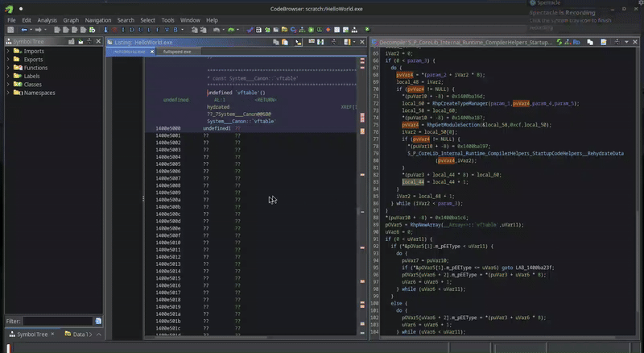Expand the Imports tree node
The image size is (644, 353).
8,51
